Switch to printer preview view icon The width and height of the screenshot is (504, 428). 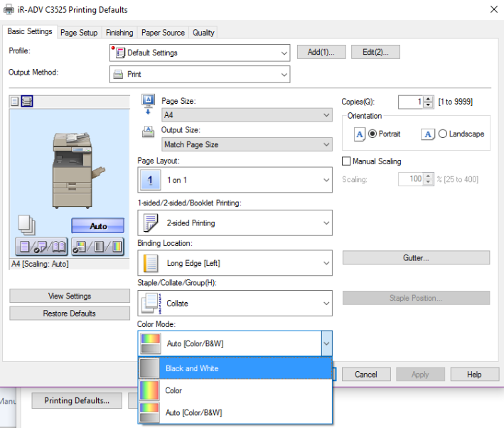pyautogui.click(x=27, y=102)
